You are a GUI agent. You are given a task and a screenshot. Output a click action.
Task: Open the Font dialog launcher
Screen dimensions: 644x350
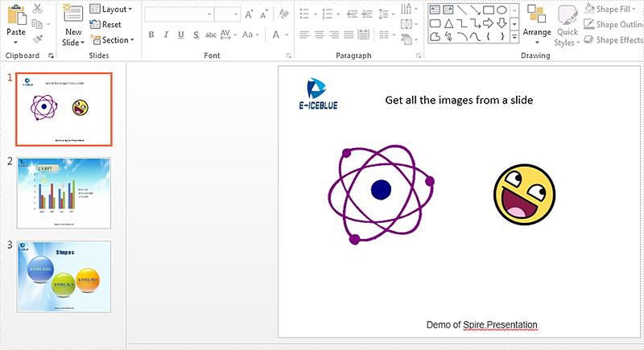tap(289, 56)
